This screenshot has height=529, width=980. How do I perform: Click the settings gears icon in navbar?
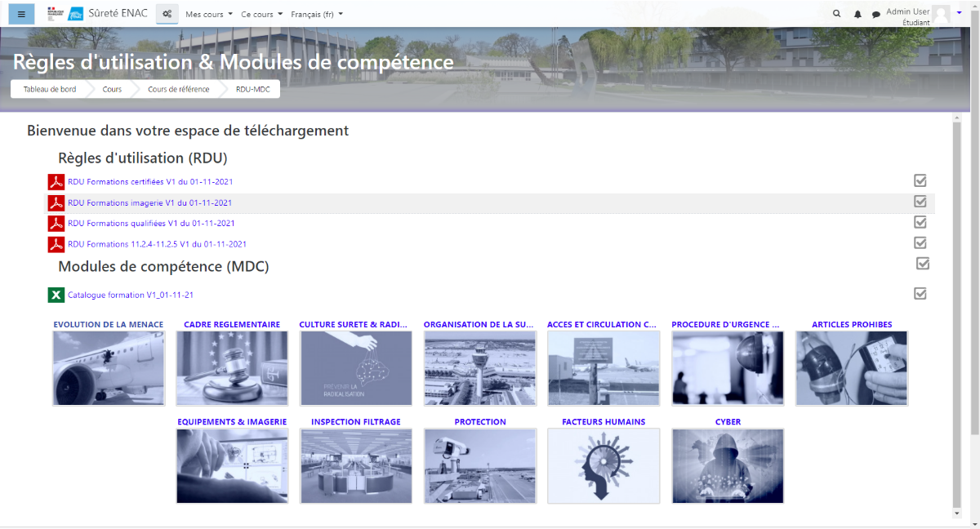(167, 14)
